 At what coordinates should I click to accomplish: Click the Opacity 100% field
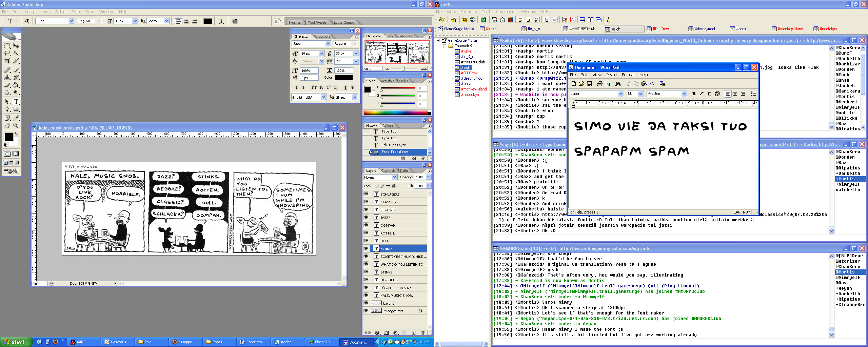420,177
